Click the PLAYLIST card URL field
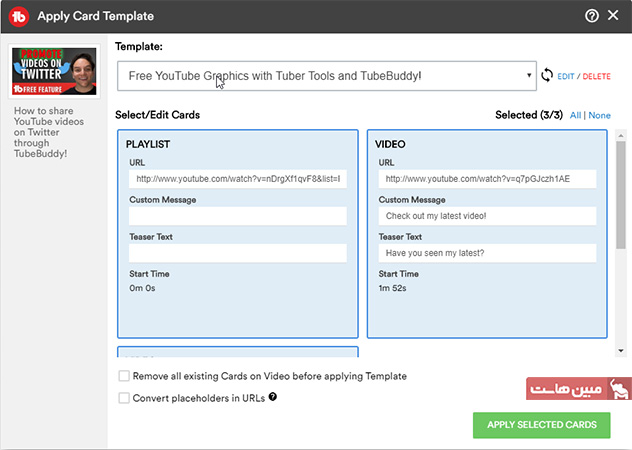The image size is (632, 450). tap(237, 179)
